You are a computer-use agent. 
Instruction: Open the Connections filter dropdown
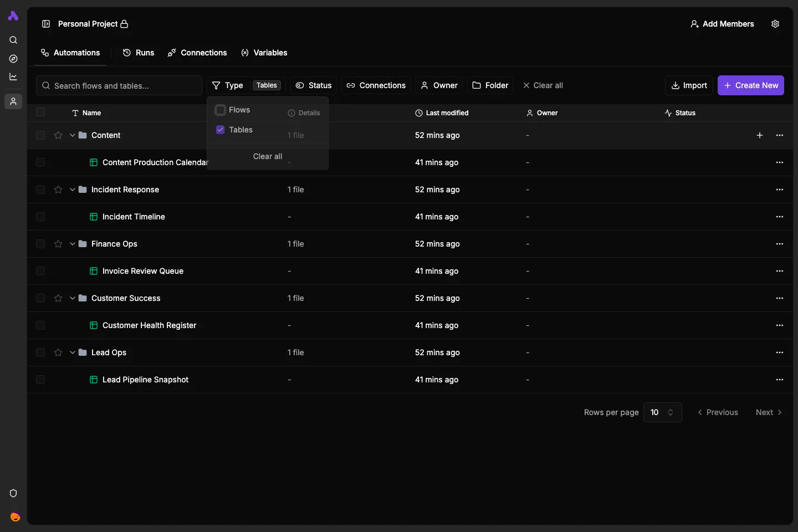(376, 85)
